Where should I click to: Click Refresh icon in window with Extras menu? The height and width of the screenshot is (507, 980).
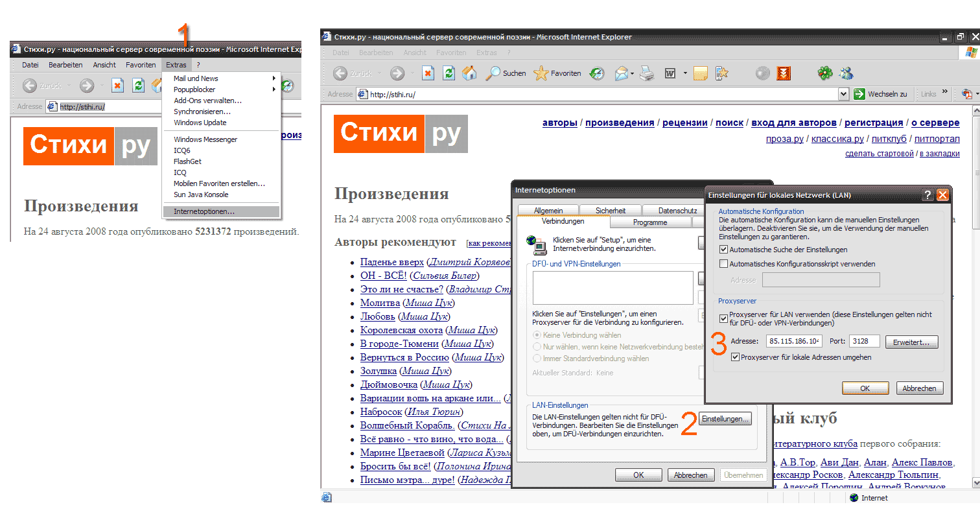click(x=138, y=86)
